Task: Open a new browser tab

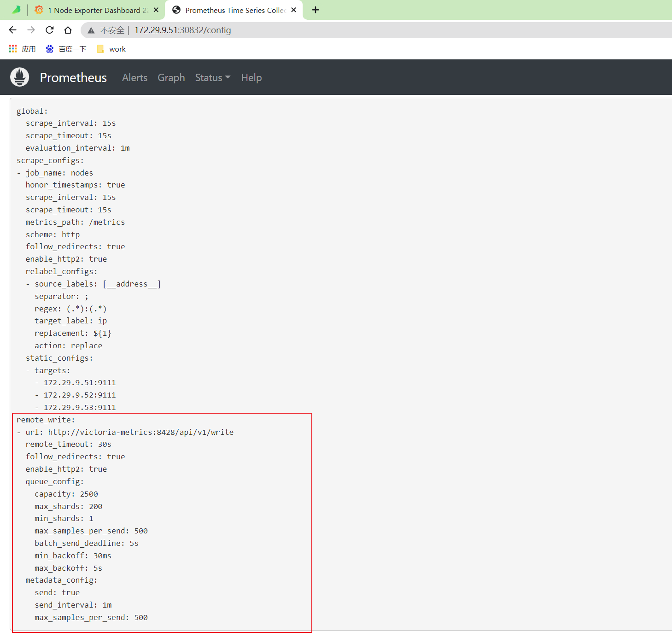Action: (x=316, y=10)
